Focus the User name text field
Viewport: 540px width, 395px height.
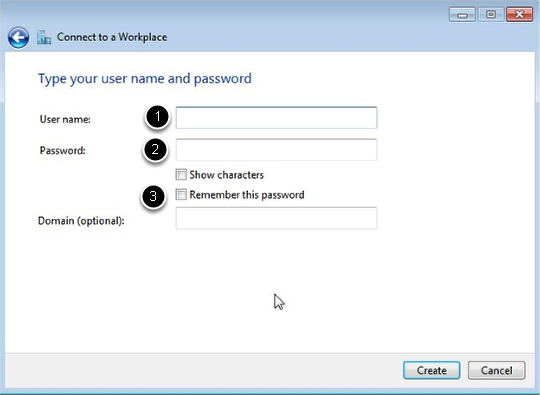276,118
